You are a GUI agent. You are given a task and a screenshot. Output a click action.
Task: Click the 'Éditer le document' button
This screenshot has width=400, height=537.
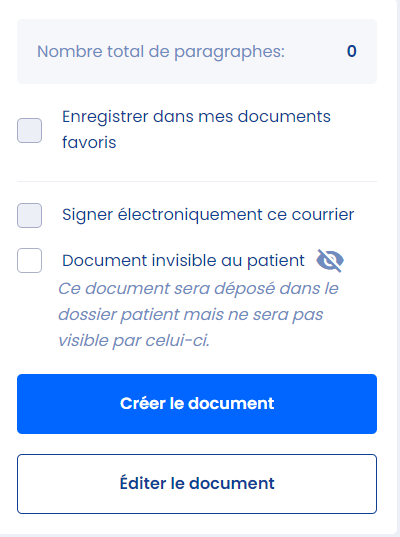197,484
